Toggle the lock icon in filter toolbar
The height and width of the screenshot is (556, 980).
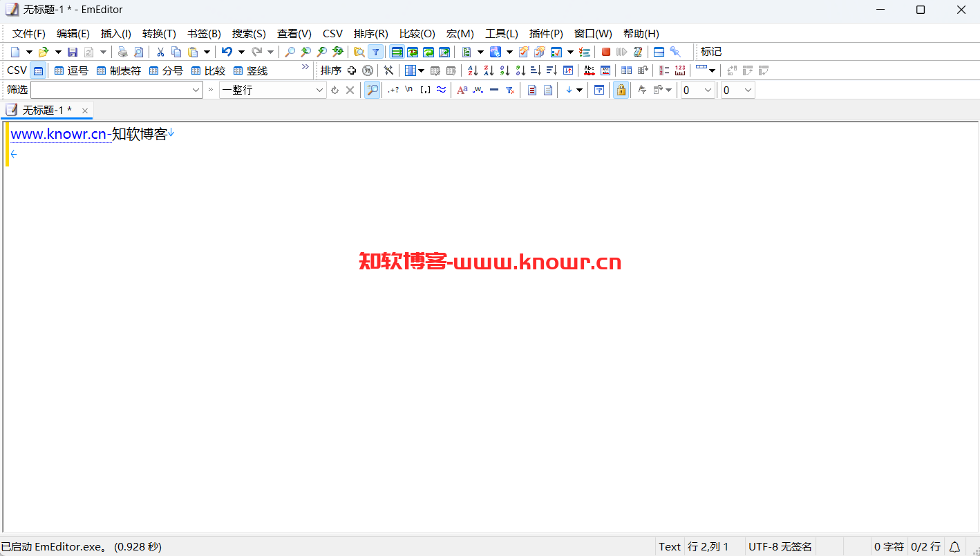pyautogui.click(x=621, y=90)
